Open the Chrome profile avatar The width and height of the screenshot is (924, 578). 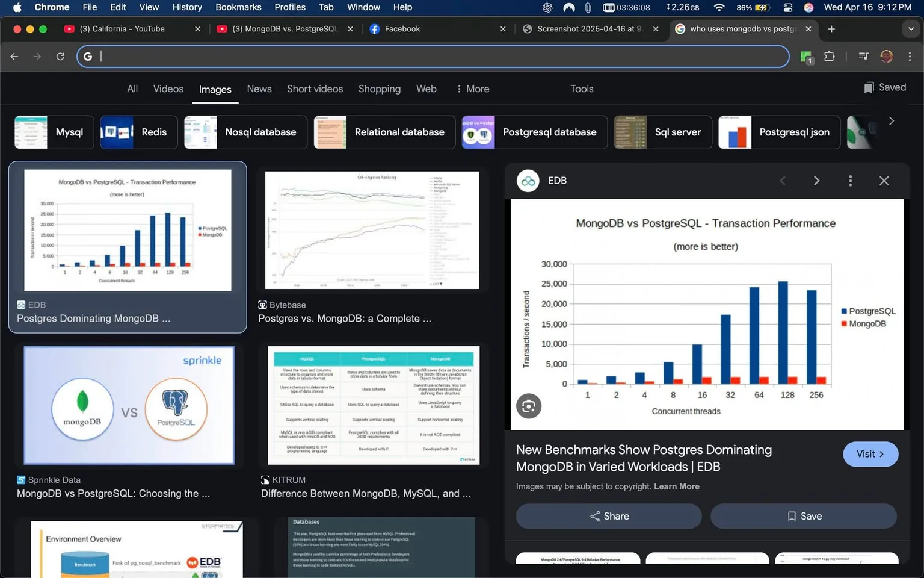[x=886, y=56]
